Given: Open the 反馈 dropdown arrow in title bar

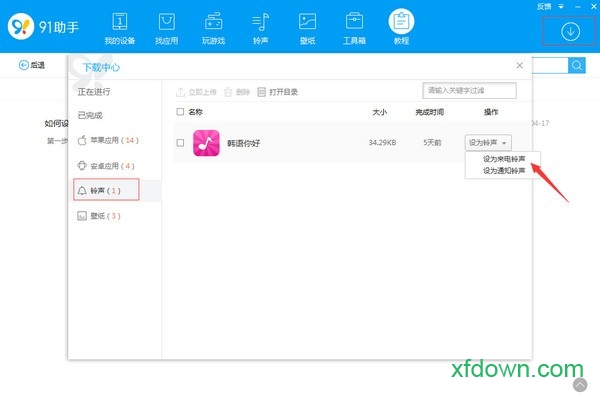Looking at the screenshot, I should [x=561, y=7].
